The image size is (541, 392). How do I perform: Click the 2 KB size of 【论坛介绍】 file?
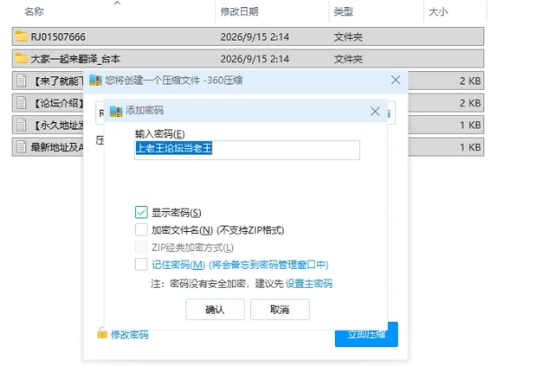470,103
